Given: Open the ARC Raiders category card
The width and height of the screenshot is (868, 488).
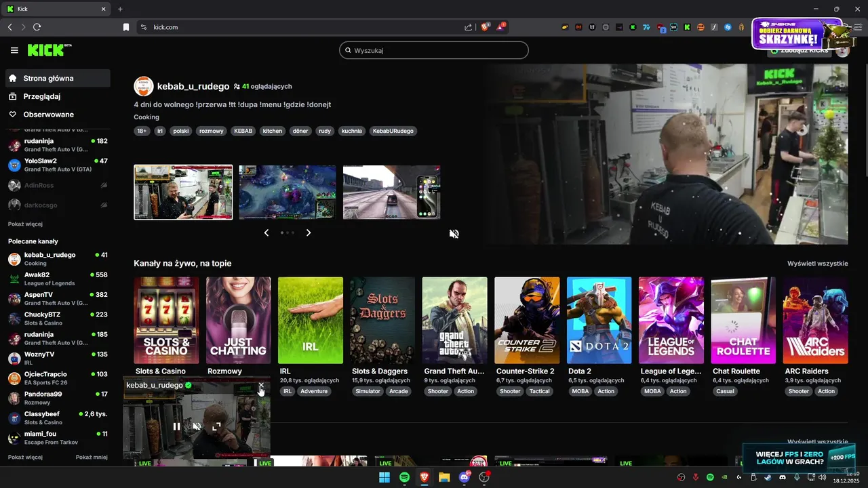Looking at the screenshot, I should [x=815, y=321].
